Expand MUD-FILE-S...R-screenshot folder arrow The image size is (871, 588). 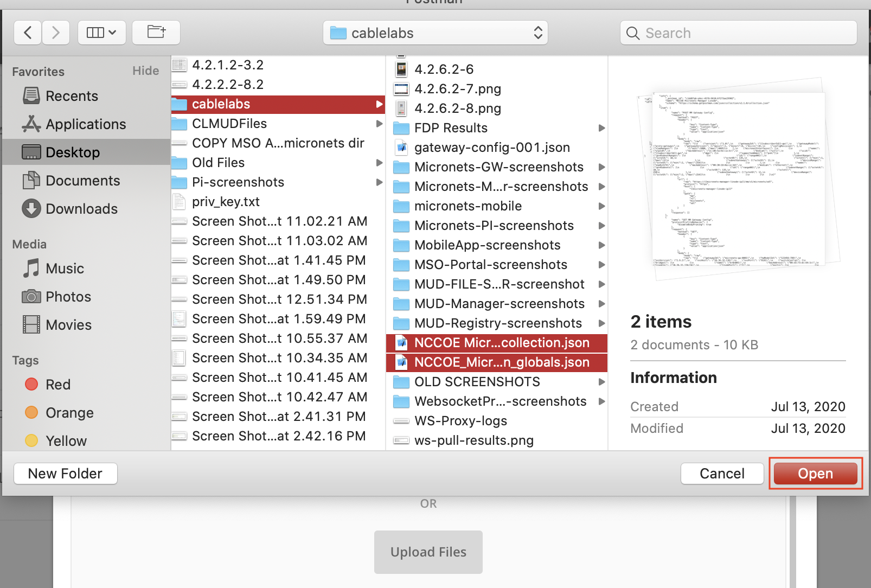coord(601,284)
